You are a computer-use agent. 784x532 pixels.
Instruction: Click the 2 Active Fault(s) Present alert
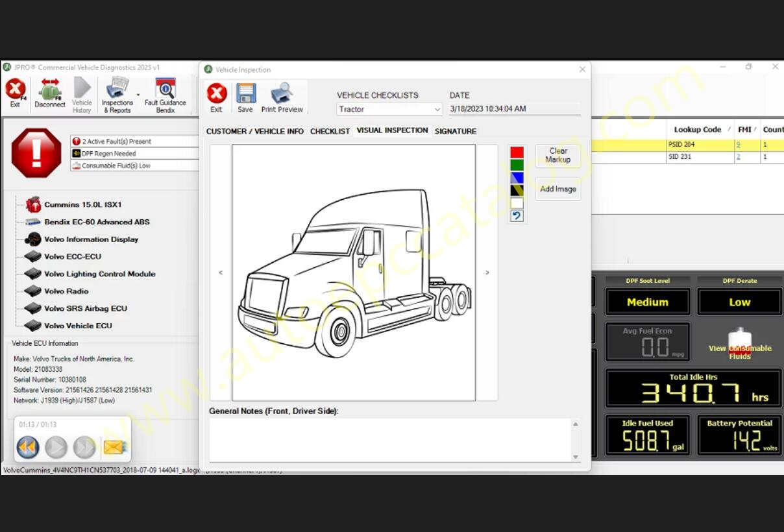coord(135,141)
